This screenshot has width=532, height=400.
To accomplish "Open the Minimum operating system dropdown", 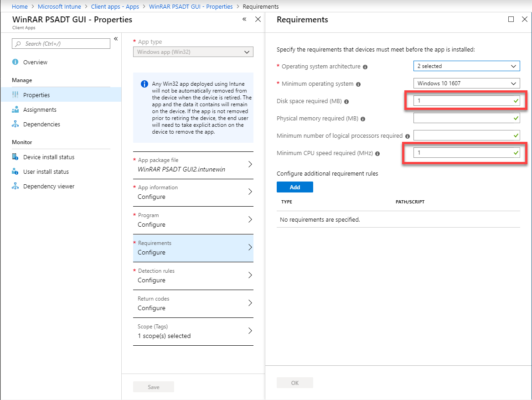I will [466, 83].
